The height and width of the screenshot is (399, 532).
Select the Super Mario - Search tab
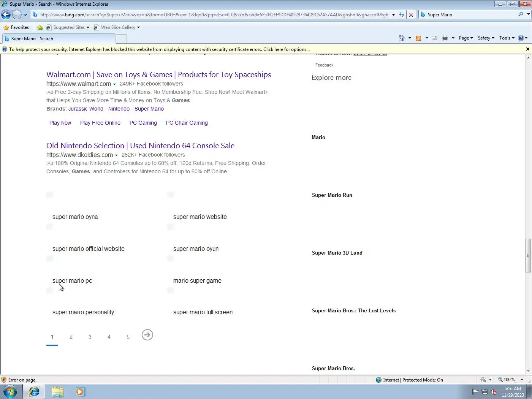click(58, 39)
